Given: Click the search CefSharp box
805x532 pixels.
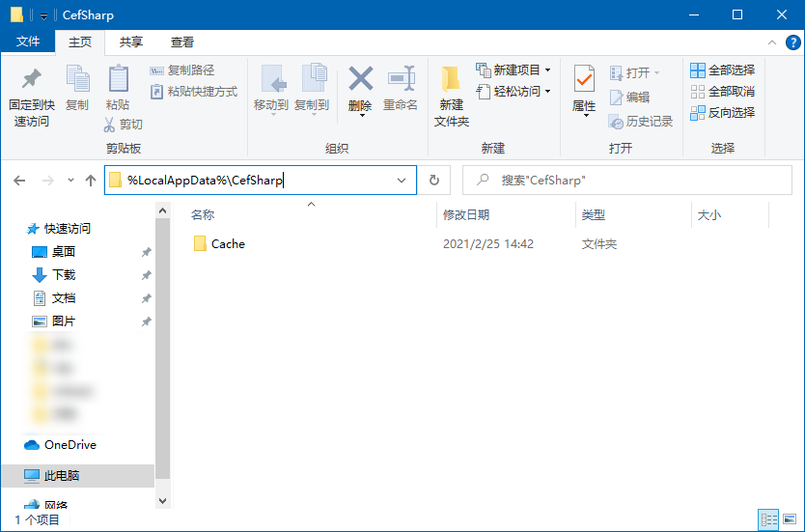Looking at the screenshot, I should tap(626, 181).
